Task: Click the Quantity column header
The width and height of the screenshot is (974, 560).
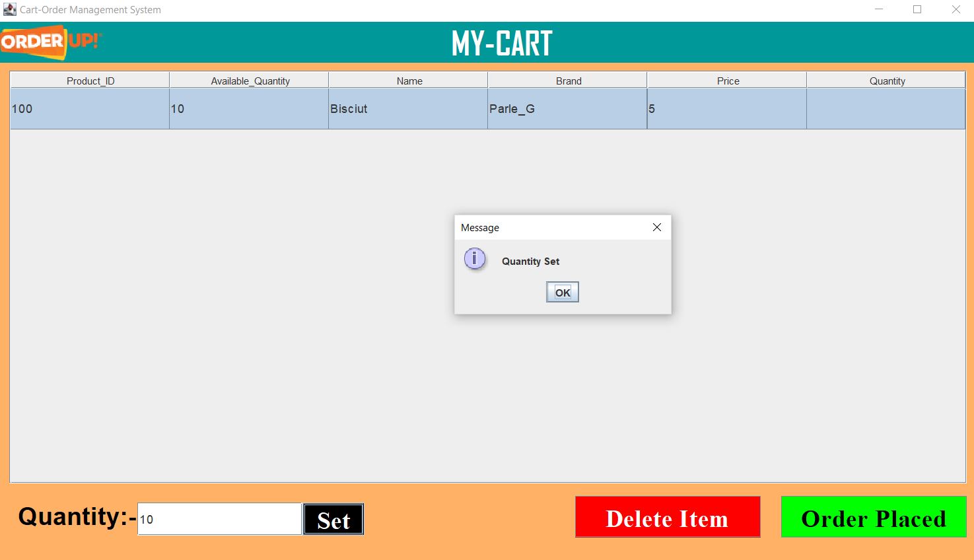Action: 887,80
